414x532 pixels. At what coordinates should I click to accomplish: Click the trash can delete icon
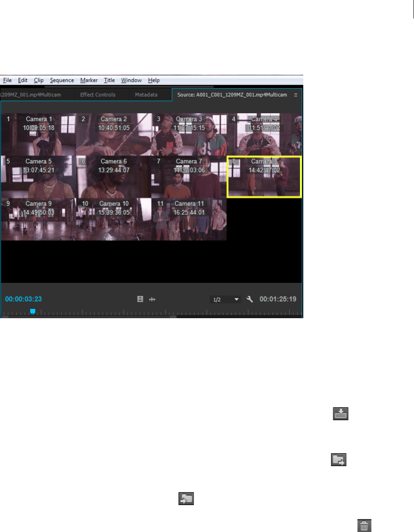click(364, 525)
